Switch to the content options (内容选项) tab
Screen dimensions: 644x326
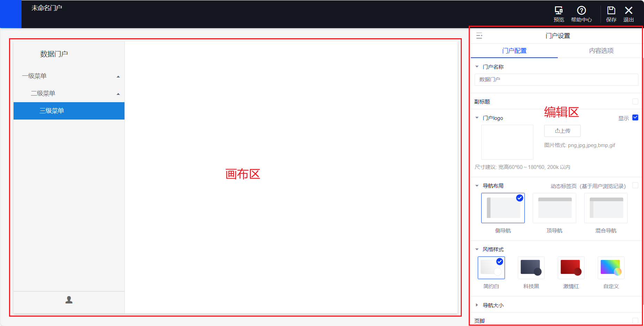[x=601, y=51]
